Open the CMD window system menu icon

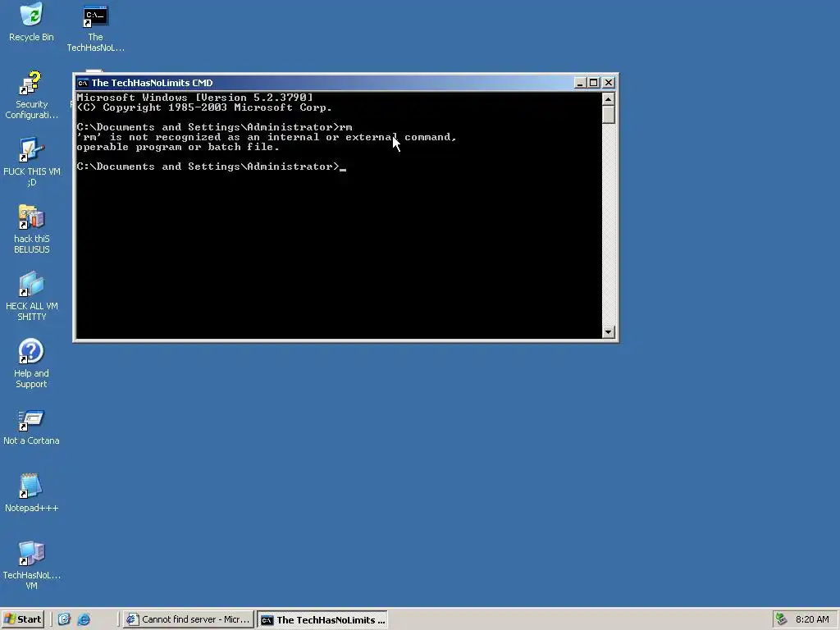click(83, 83)
